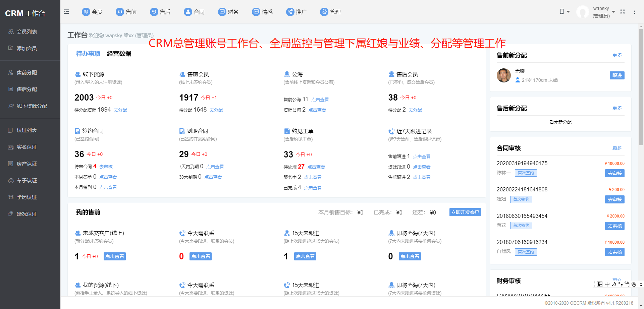Open 更多 link in 售前新分配 panel
This screenshot has height=309, width=644.
tap(617, 55)
